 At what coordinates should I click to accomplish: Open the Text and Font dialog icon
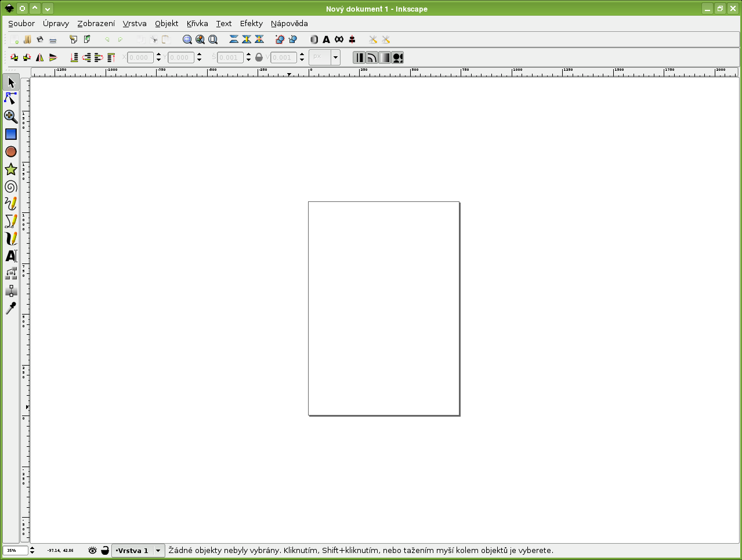327,39
